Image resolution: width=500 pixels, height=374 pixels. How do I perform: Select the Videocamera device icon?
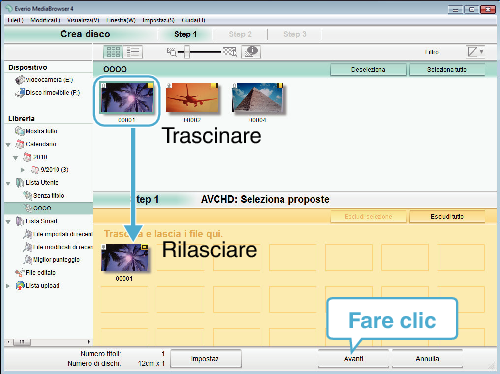point(20,80)
